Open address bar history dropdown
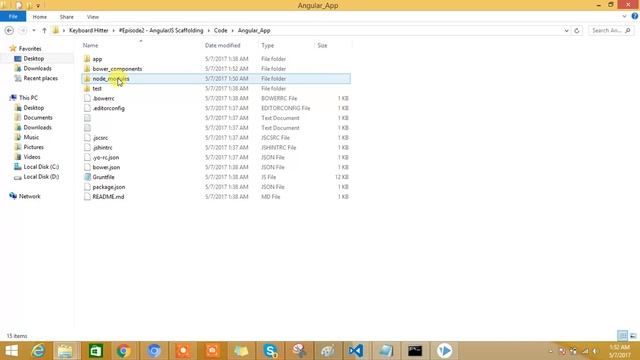This screenshot has height=360, width=640. click(566, 31)
